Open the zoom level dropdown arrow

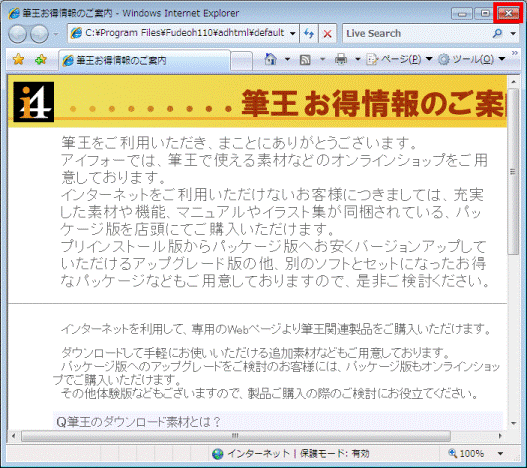click(x=500, y=454)
